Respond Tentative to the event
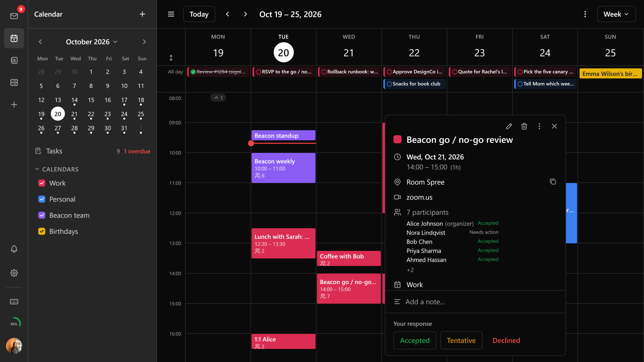Screen dimensions: 644x362 [x=461, y=340]
